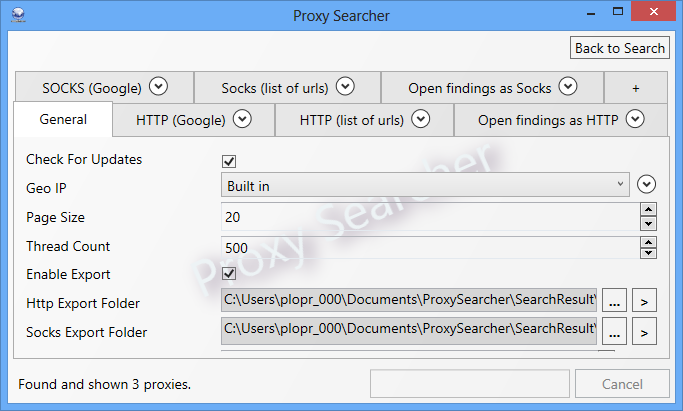Switch to Open findings as Socks tab
The height and width of the screenshot is (411, 683).
[x=492, y=88]
